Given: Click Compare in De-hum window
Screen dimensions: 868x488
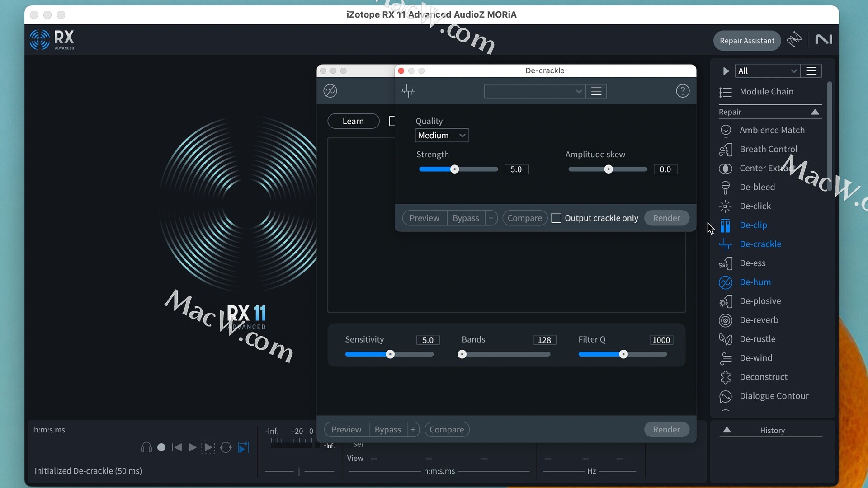Looking at the screenshot, I should point(447,430).
